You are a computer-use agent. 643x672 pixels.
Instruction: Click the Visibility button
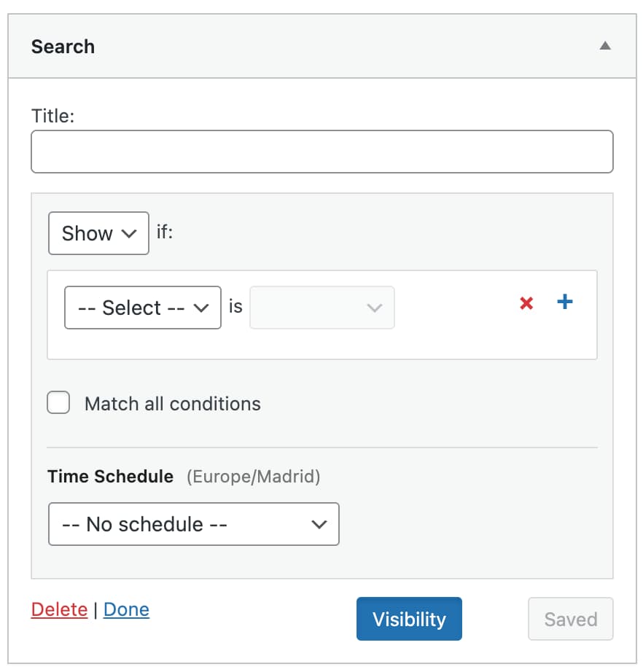coord(409,619)
